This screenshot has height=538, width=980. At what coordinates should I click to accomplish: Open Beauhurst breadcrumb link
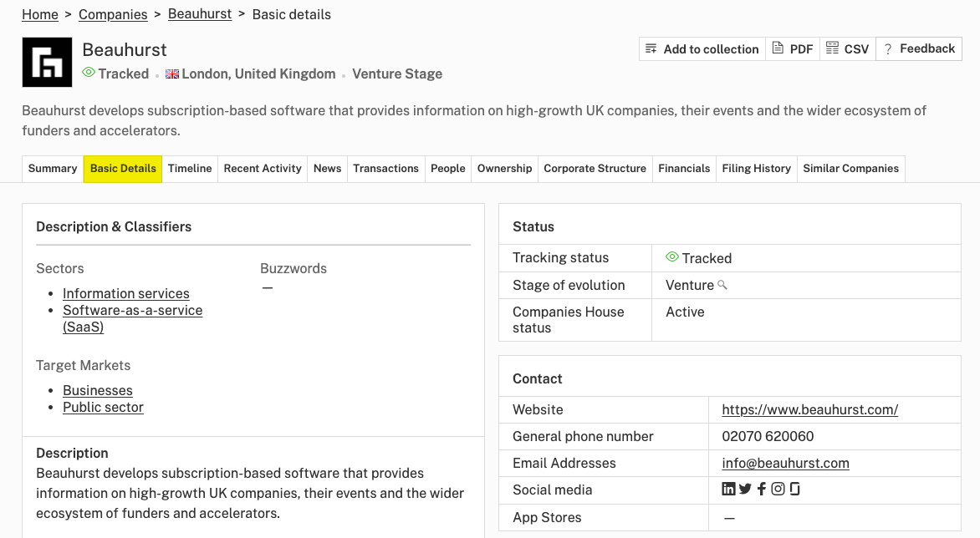tap(200, 13)
